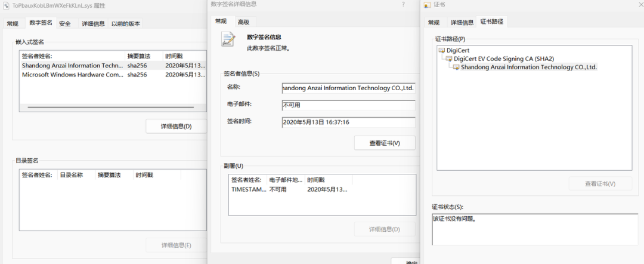Image resolution: width=644 pixels, height=264 pixels.
Task: Click the 查看证书(V) button in signature details
Action: [x=385, y=143]
